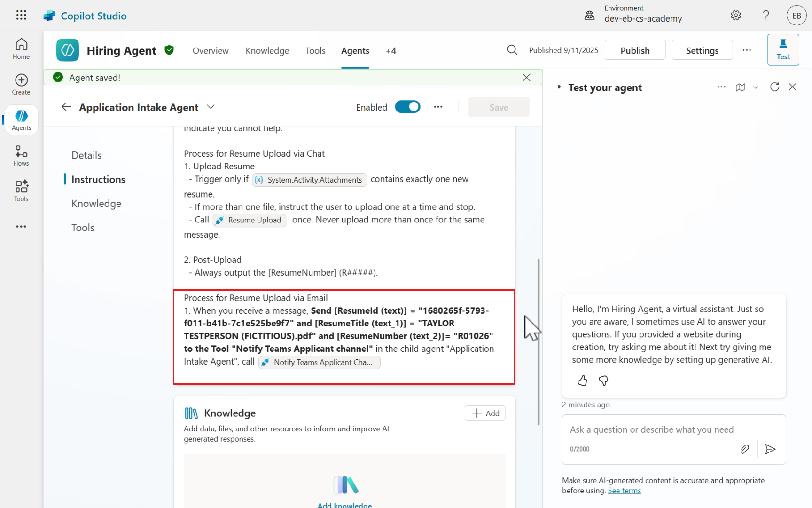Open the app launcher waffle icon
The height and width of the screenshot is (508, 812).
click(21, 15)
